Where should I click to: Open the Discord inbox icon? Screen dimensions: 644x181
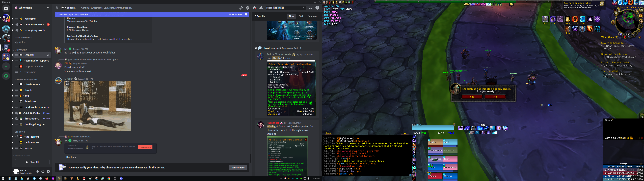310,8
